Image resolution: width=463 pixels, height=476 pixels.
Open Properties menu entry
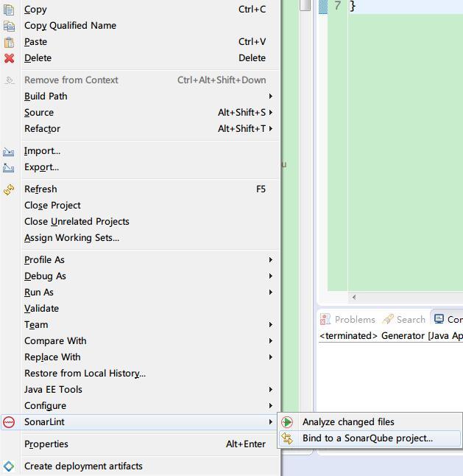click(140, 444)
